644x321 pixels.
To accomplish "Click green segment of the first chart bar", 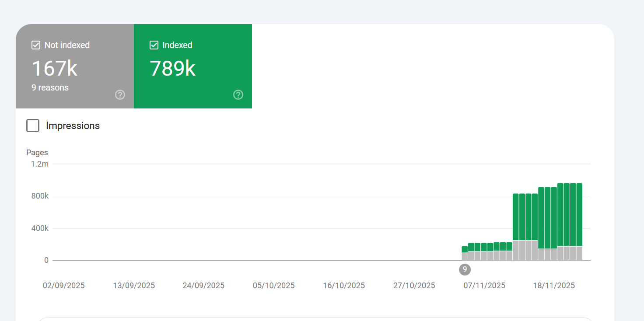I will point(465,249).
